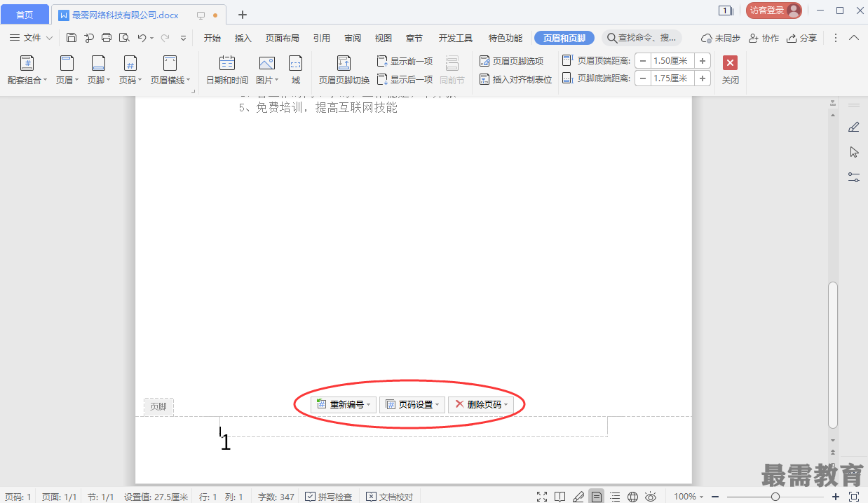Open 重新编号 (Renumber) dropdown above footer
This screenshot has width=868, height=503.
tap(344, 405)
